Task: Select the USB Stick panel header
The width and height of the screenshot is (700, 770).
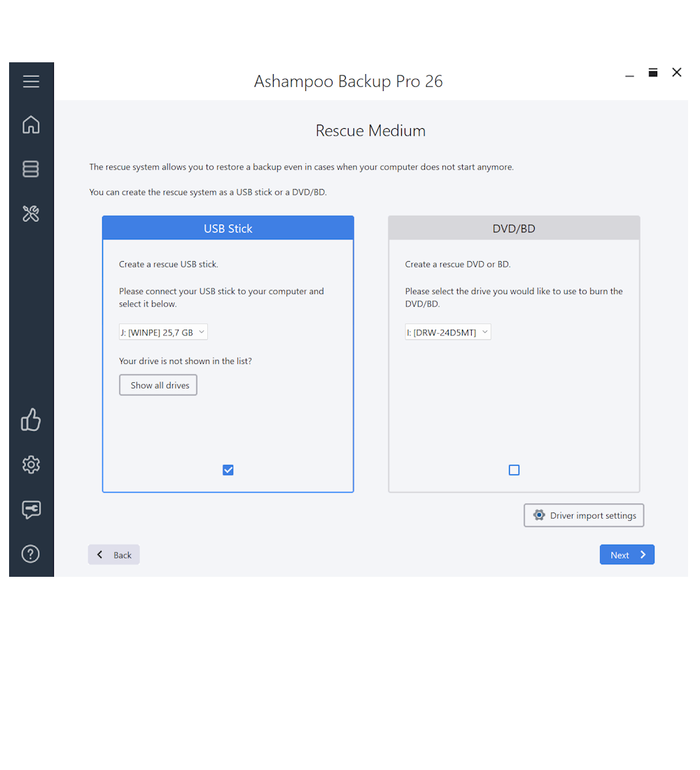Action: [228, 228]
